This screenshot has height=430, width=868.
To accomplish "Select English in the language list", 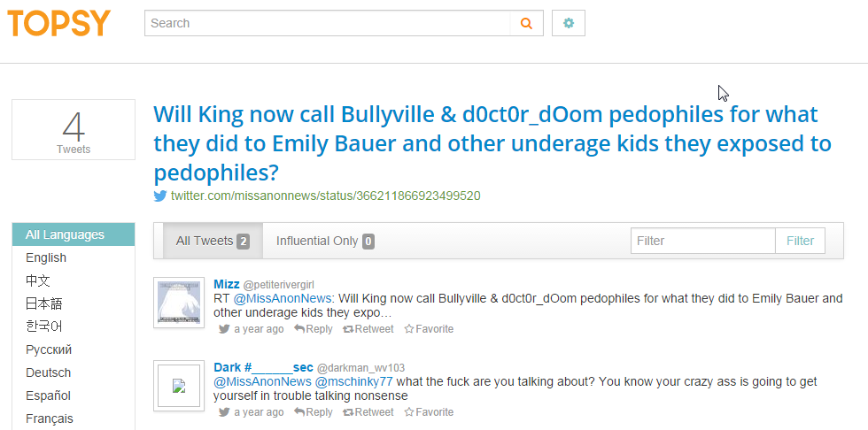I will tap(46, 257).
